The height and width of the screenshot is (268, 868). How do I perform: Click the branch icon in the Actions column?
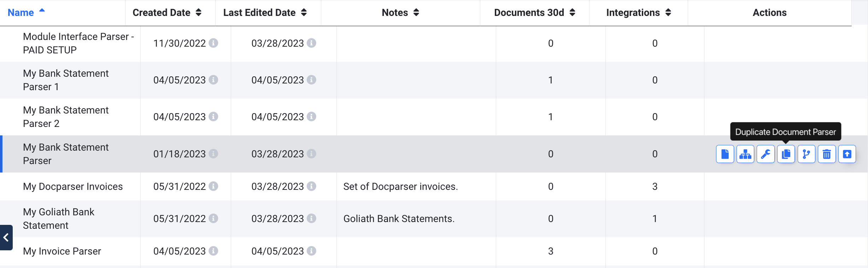(807, 154)
